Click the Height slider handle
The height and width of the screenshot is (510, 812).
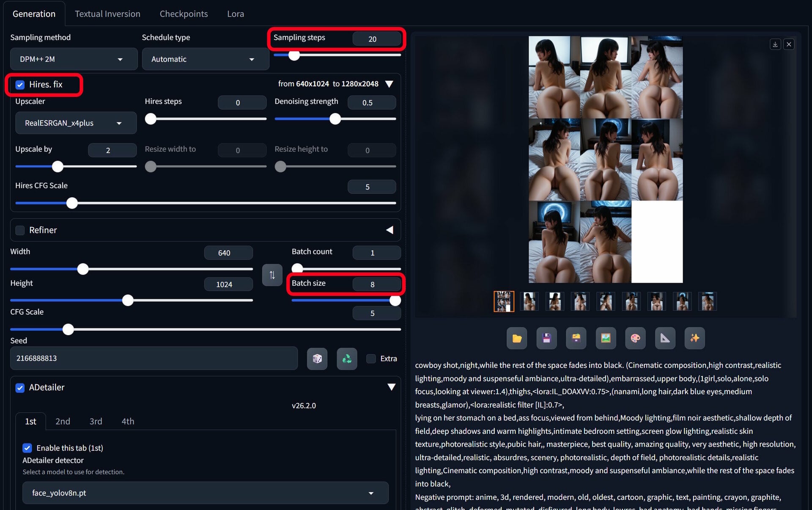click(x=128, y=300)
